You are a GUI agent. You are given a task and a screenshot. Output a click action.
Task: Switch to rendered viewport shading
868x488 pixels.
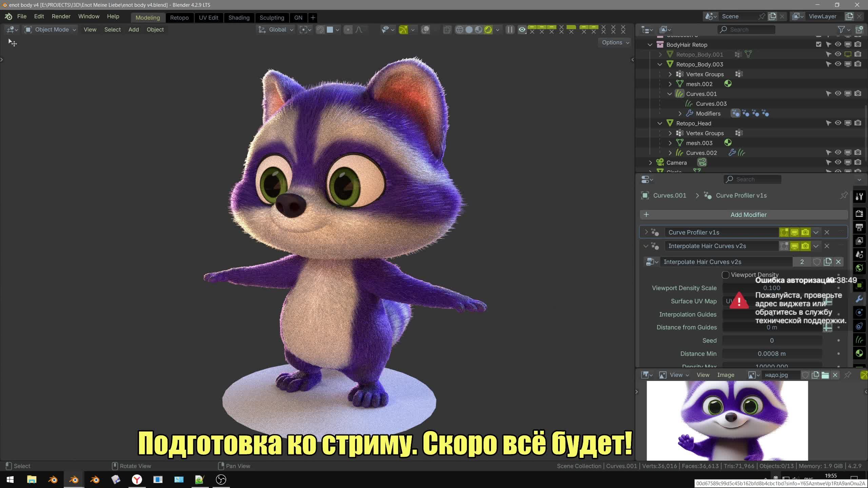click(488, 30)
